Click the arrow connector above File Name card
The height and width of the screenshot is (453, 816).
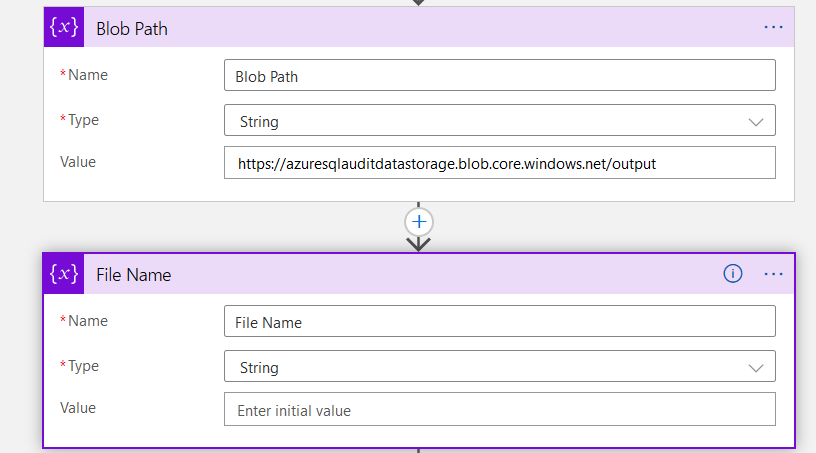point(418,243)
